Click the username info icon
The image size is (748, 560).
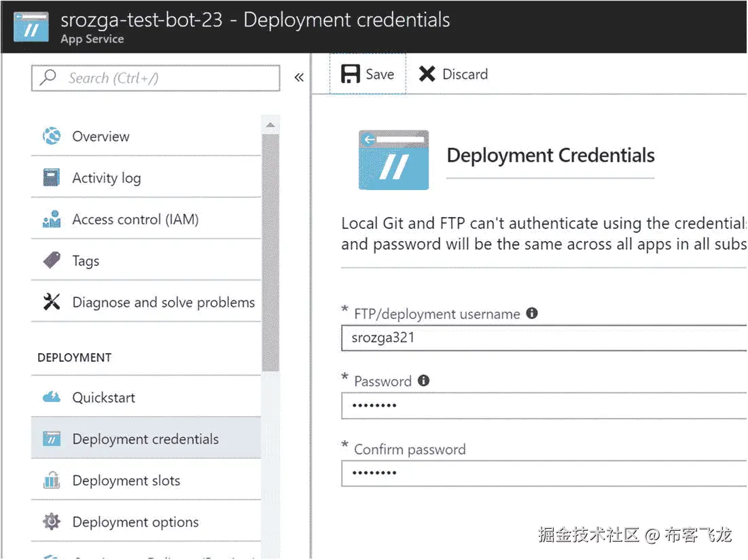[532, 313]
